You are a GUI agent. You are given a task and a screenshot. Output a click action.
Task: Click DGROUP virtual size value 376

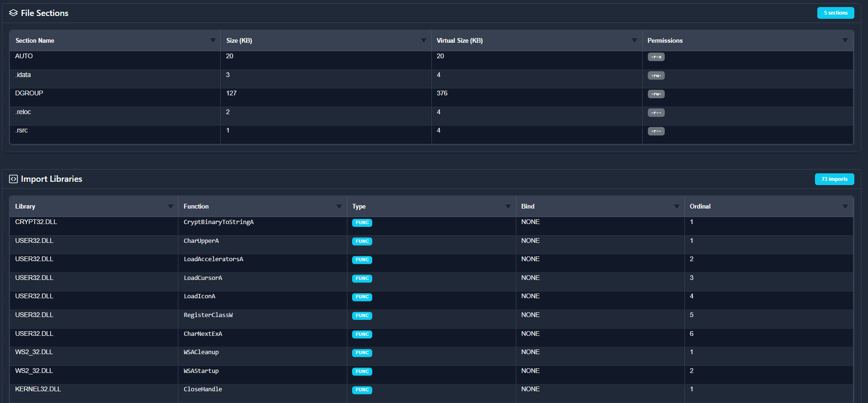pos(442,93)
